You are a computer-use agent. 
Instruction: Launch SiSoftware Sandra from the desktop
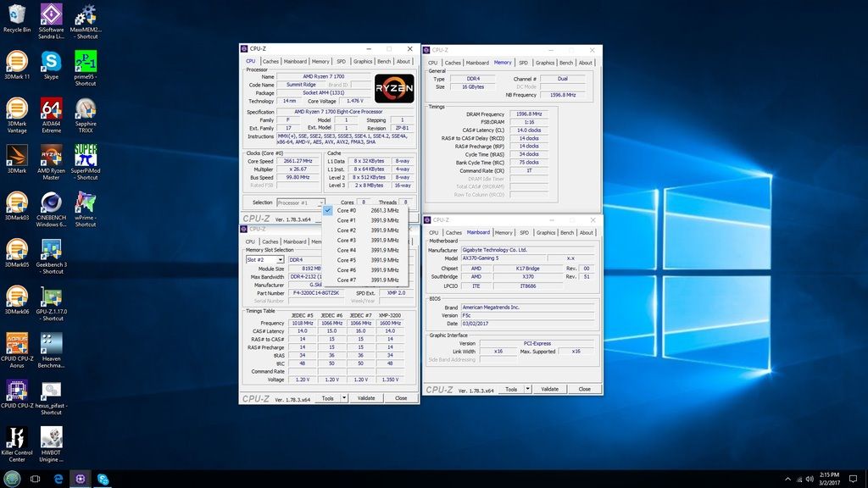pyautogui.click(x=51, y=21)
